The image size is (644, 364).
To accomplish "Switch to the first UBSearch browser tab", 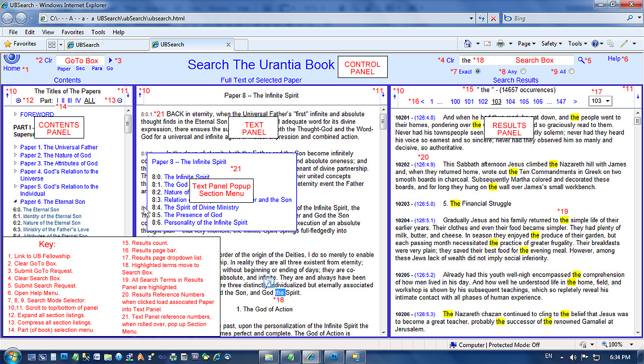I will pos(105,45).
